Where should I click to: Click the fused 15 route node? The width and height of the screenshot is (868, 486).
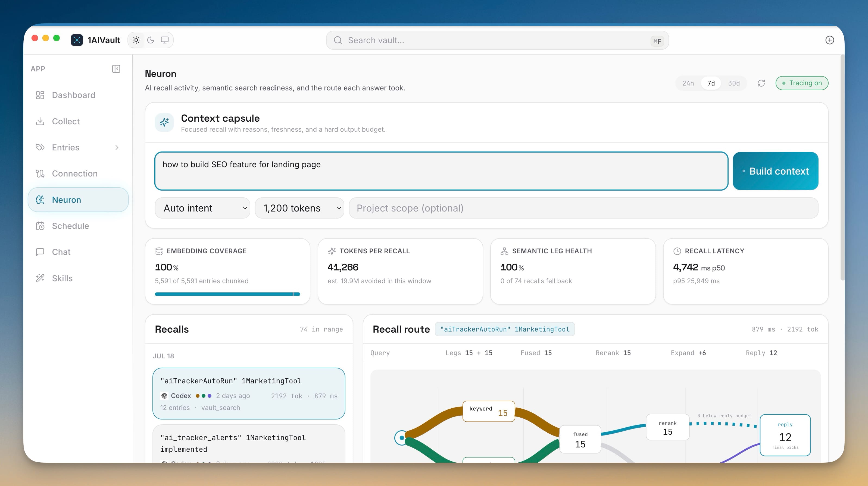(580, 439)
